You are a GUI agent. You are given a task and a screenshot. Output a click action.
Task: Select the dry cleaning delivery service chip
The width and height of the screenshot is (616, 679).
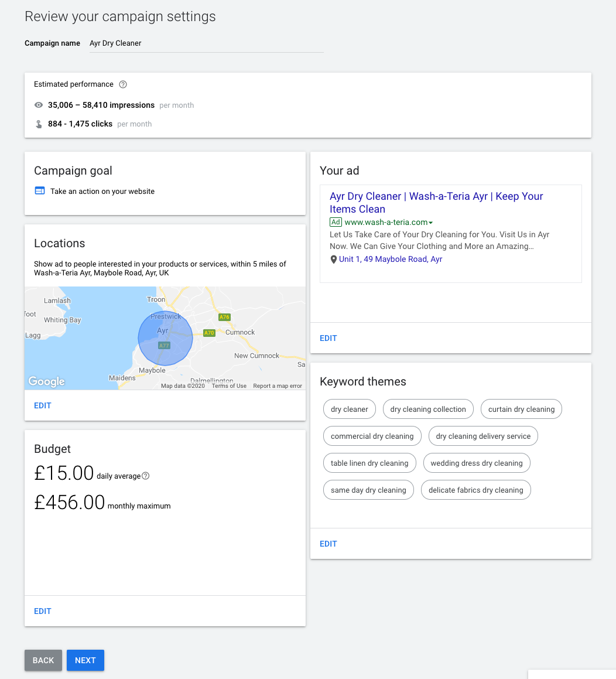tap(483, 436)
